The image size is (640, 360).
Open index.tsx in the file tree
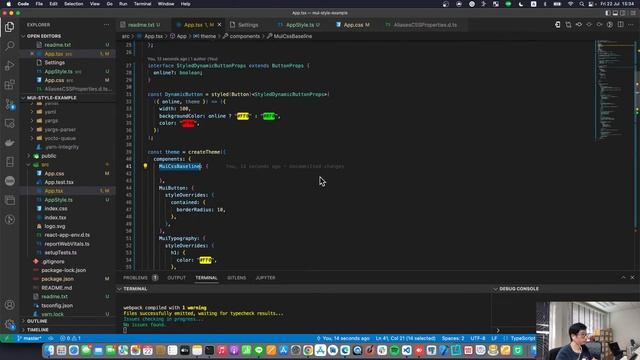pos(55,218)
